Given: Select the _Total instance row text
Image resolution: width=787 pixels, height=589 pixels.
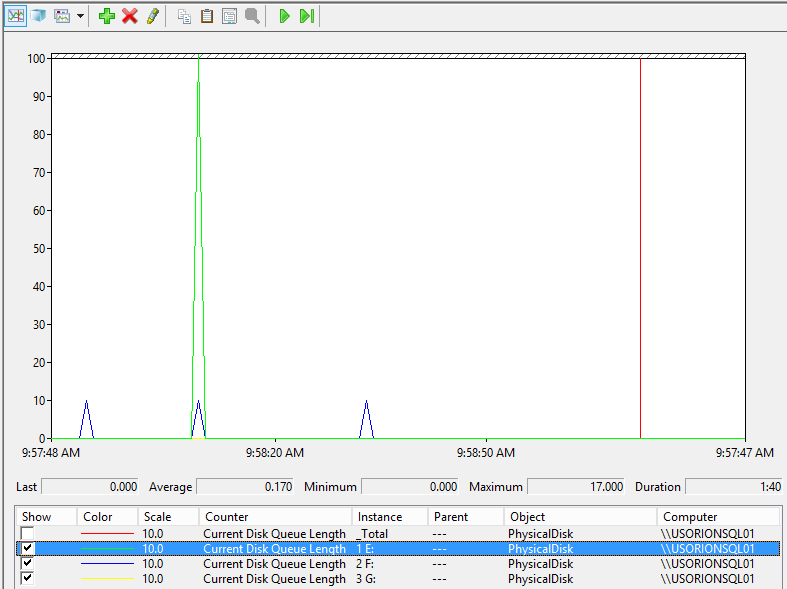Looking at the screenshot, I should point(372,534).
